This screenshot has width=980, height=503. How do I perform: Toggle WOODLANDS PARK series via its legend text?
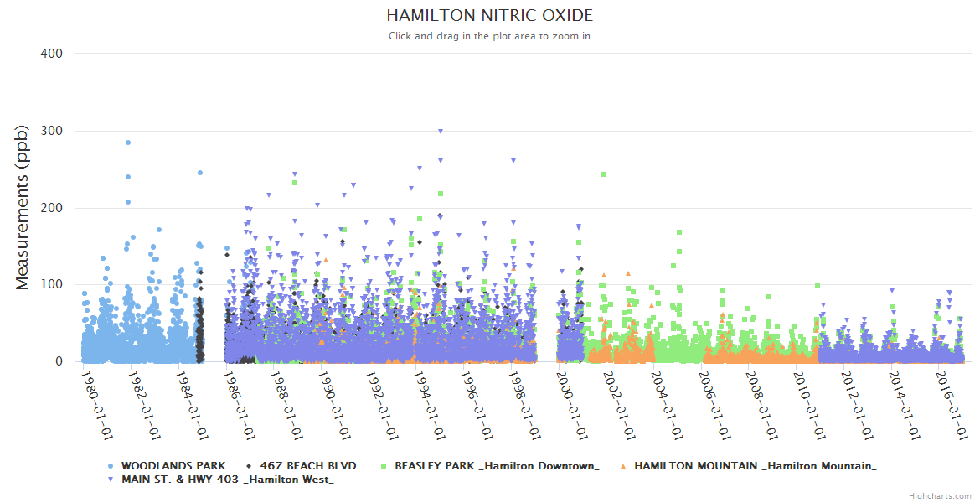pos(173,465)
